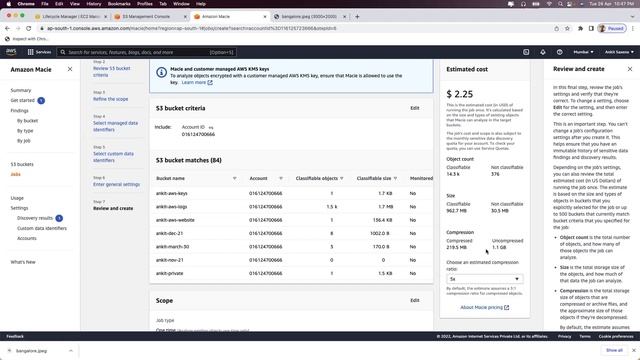Screen dimensions: 640x360
Task: Go to Review S3 bucket criteria step
Action: 111,72
